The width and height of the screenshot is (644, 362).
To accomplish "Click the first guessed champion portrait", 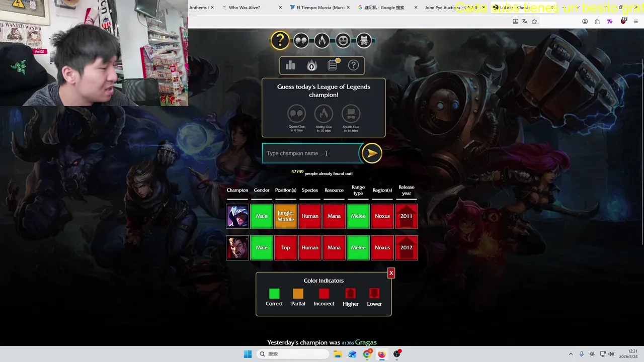I will [237, 216].
